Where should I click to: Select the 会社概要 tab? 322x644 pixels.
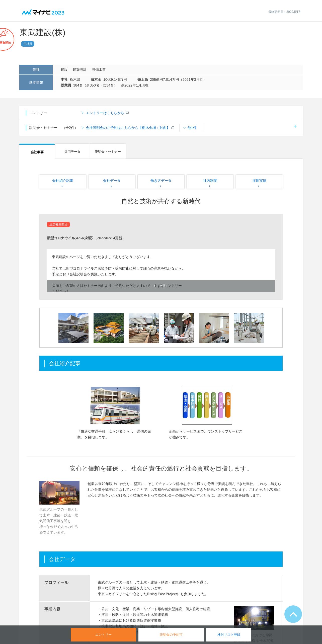(x=37, y=152)
